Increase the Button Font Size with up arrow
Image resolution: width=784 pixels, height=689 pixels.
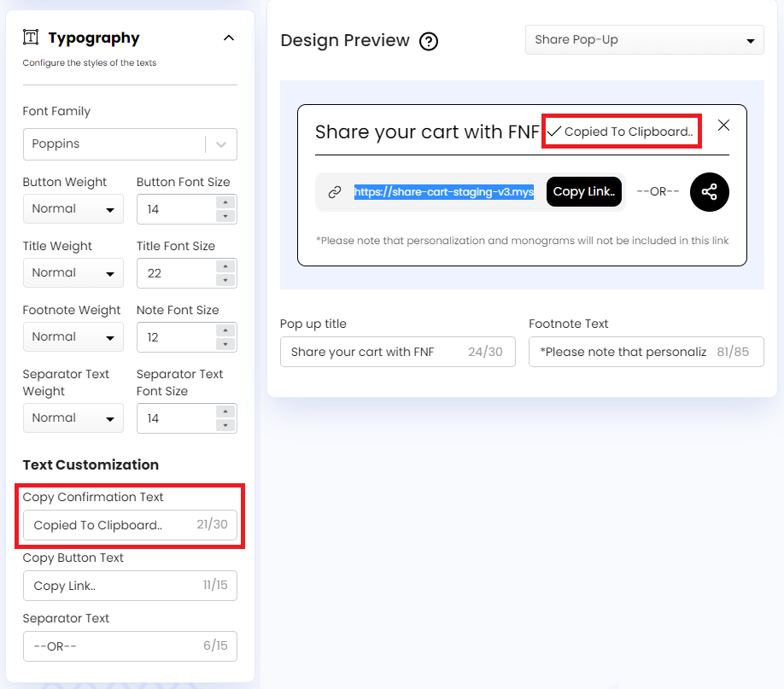point(225,202)
